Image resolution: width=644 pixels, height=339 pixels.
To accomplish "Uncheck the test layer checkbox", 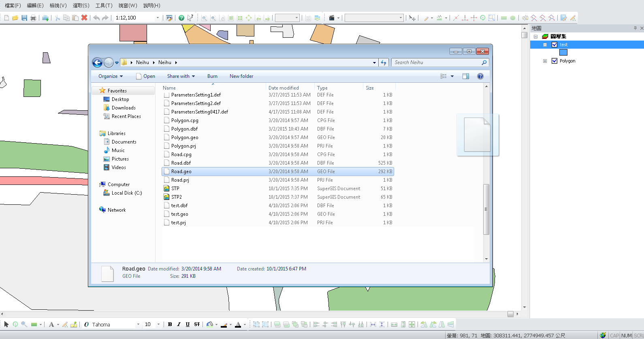I will point(554,45).
